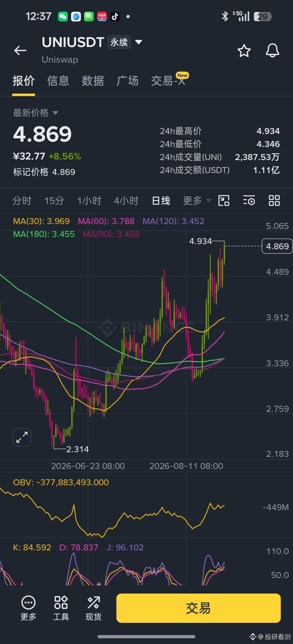Screen dimensions: 293x644
Task: Open price alerts via the bell icon
Action: pos(272,50)
